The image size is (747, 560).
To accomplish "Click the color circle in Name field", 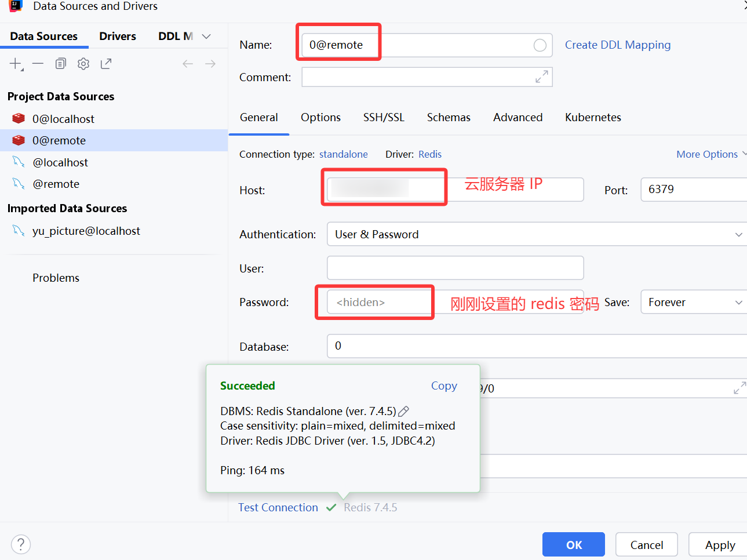I will [x=540, y=45].
